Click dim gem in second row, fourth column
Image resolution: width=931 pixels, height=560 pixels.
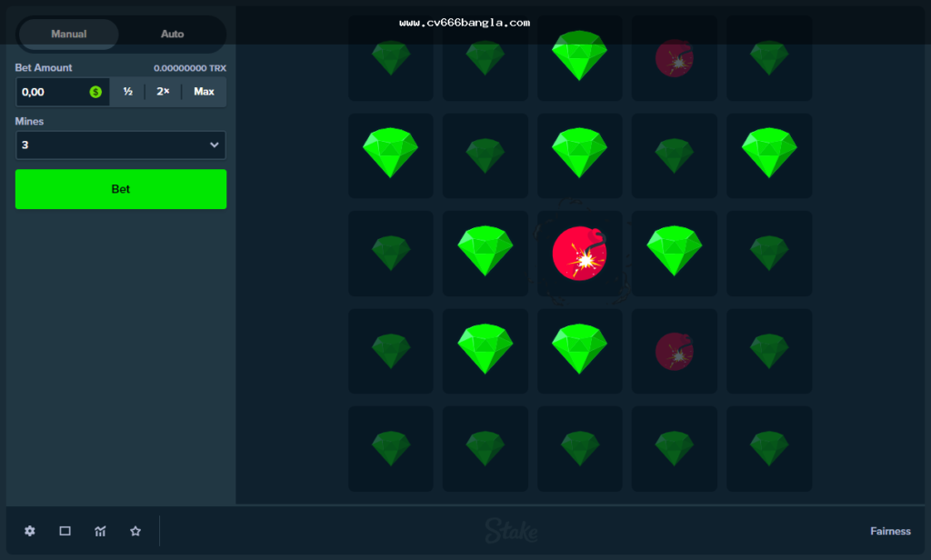point(674,155)
